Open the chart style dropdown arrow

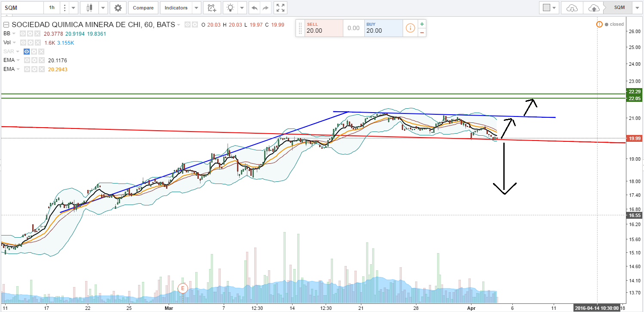[x=103, y=8]
